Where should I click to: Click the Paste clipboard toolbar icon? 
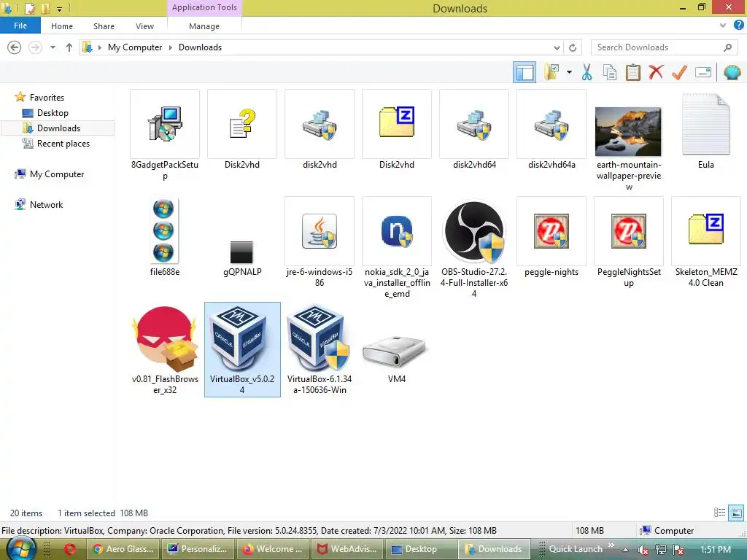pos(632,72)
